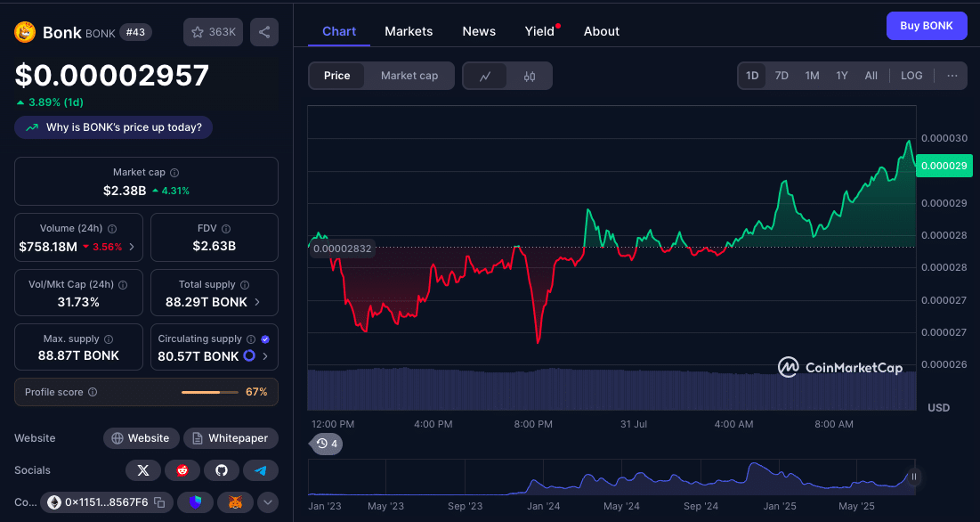Click the historical overview mini chart
Screen dimensions: 980x522
point(610,477)
